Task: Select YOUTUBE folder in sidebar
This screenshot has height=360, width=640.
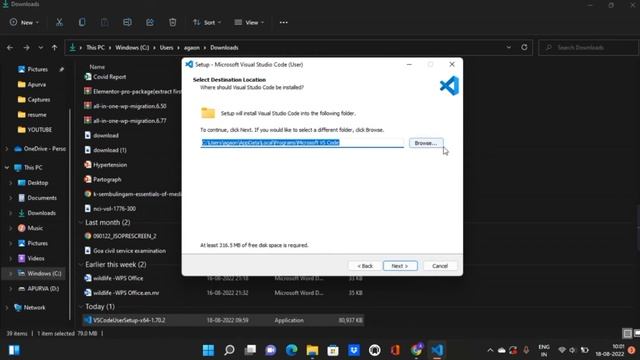Action: [x=39, y=130]
